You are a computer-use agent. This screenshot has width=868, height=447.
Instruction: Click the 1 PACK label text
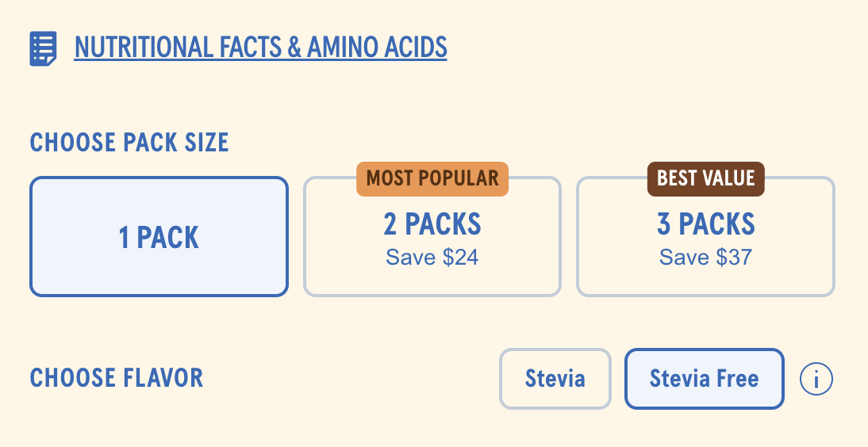tap(159, 238)
